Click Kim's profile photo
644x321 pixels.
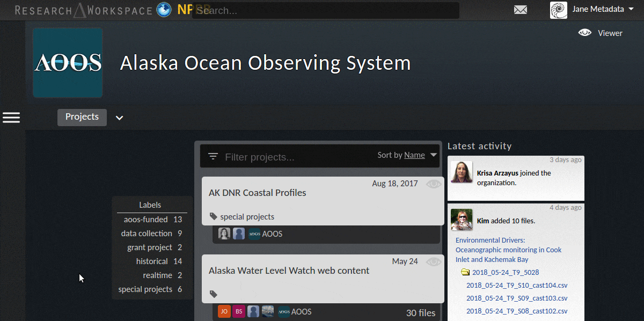pyautogui.click(x=462, y=220)
